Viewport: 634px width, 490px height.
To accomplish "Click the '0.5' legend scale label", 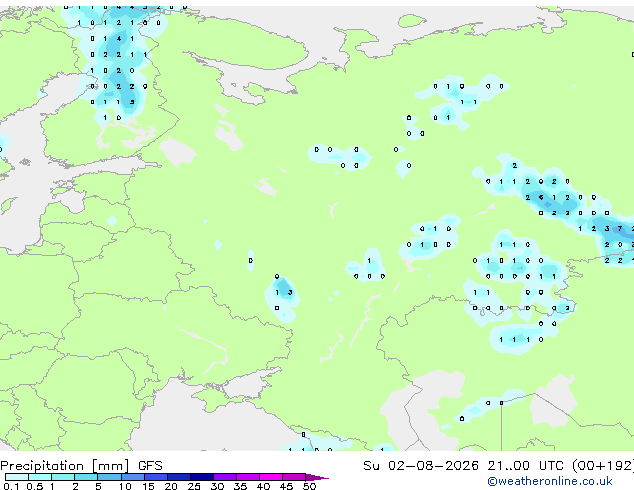I will [34, 486].
